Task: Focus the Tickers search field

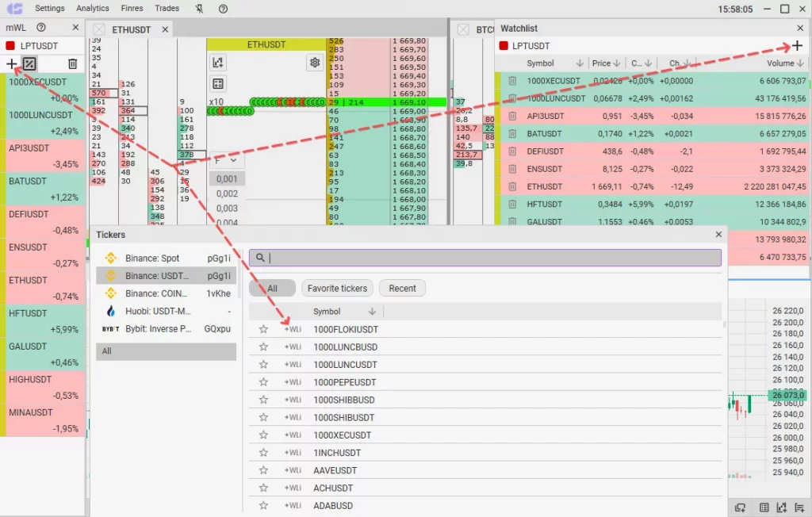Action: pyautogui.click(x=485, y=258)
